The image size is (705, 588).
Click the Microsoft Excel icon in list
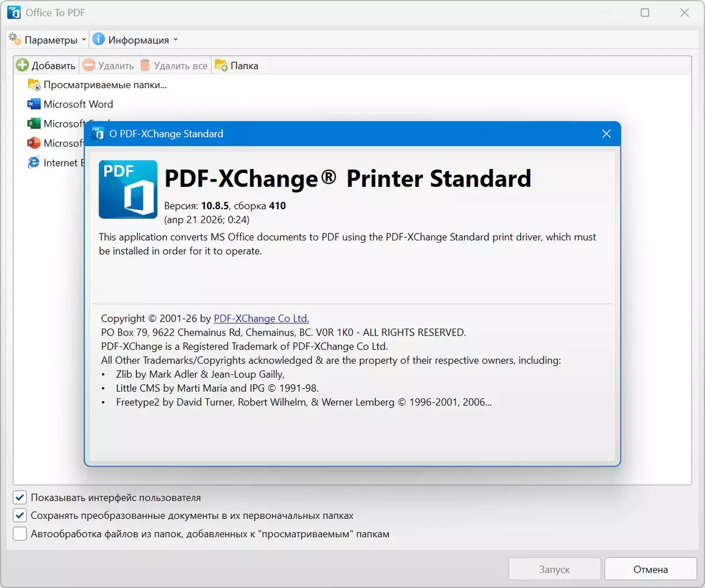click(34, 123)
